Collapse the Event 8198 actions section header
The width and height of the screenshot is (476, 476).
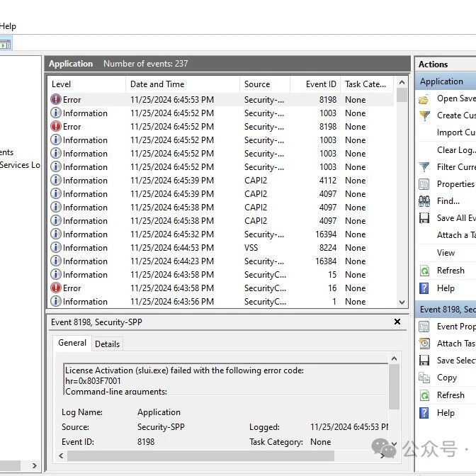[x=446, y=310]
